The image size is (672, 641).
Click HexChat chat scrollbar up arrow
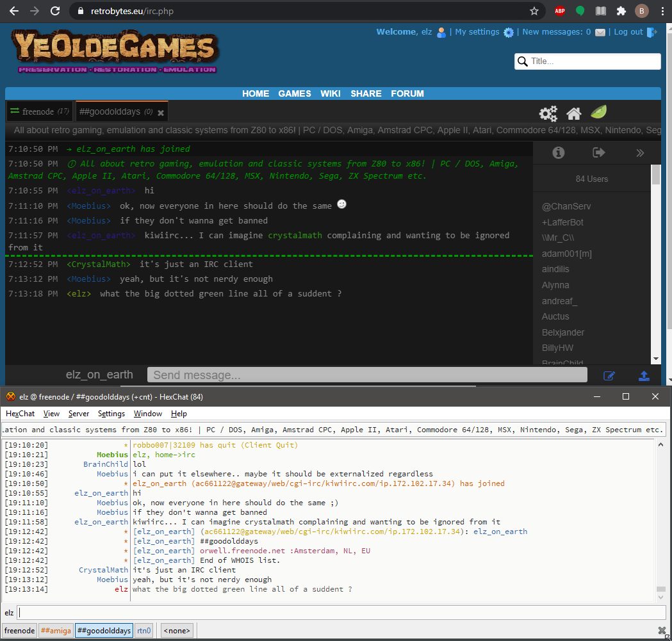(x=661, y=445)
